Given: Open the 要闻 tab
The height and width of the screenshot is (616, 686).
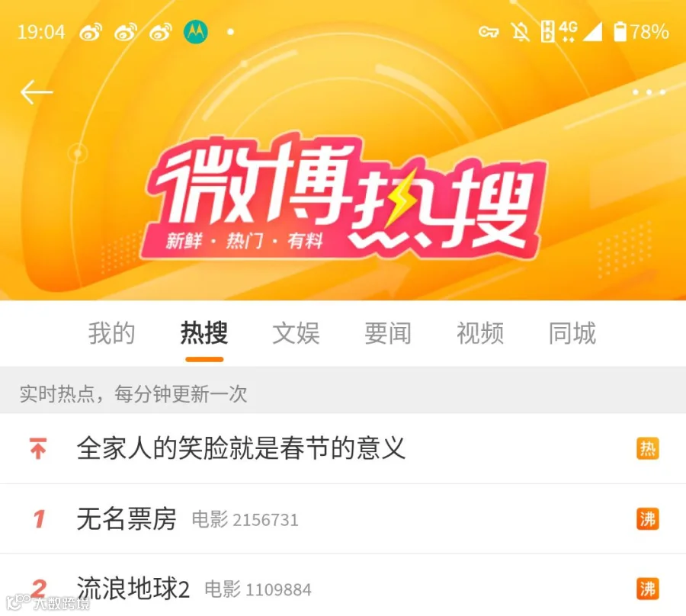Looking at the screenshot, I should [x=388, y=333].
